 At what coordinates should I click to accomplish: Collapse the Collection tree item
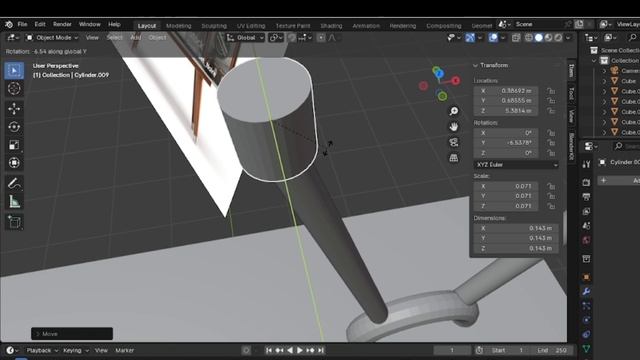point(594,60)
